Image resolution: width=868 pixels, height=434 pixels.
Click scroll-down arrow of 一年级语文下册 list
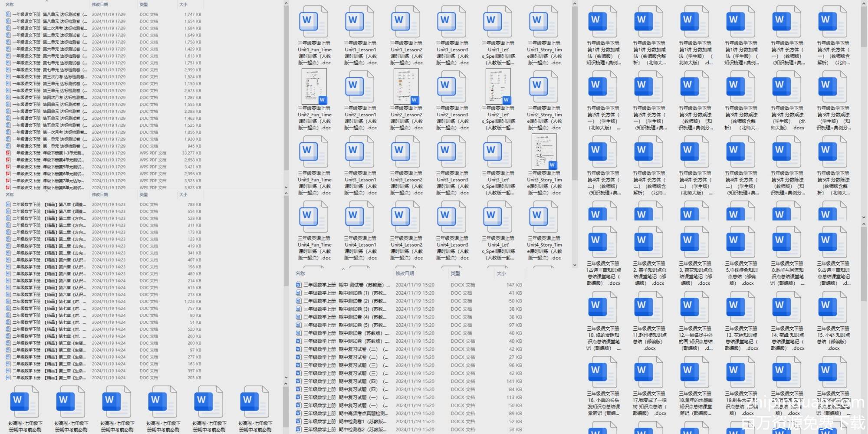(286, 187)
